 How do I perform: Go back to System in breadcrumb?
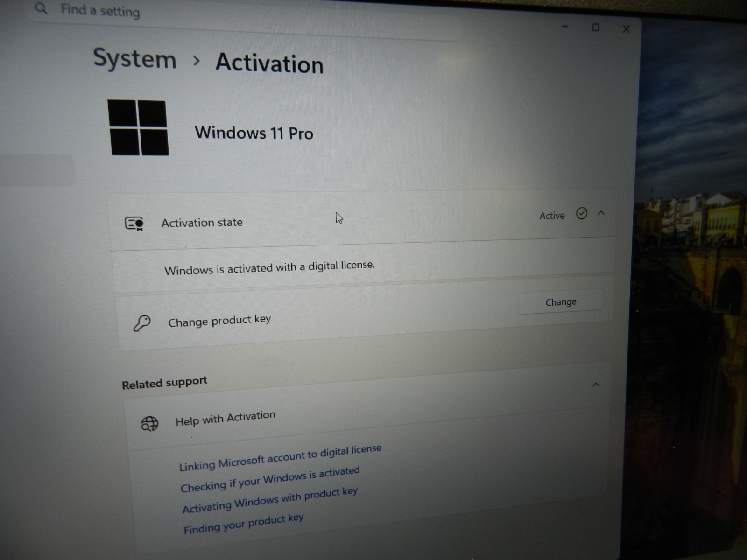[135, 59]
